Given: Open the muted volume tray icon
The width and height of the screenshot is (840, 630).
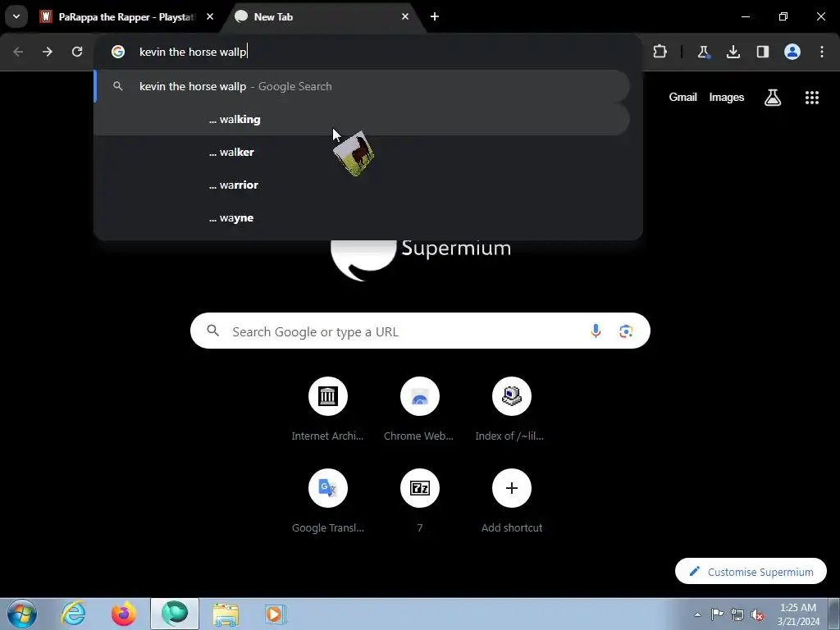Looking at the screenshot, I should 757,614.
